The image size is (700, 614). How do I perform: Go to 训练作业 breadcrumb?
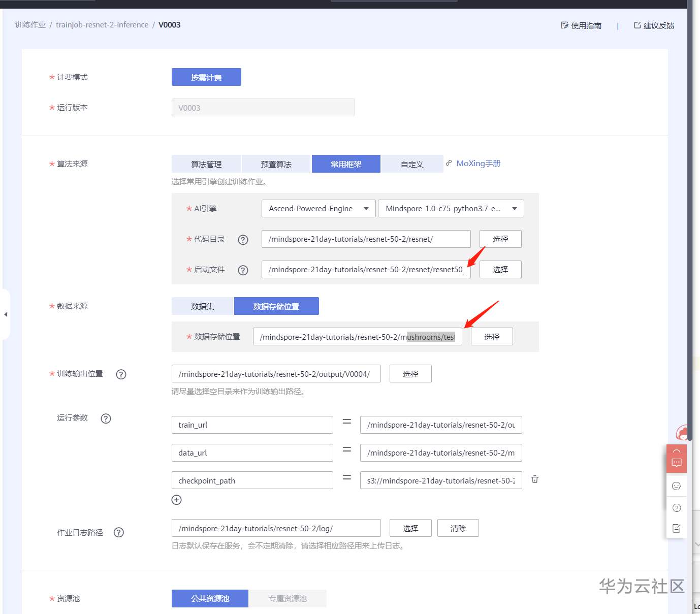tap(30, 25)
